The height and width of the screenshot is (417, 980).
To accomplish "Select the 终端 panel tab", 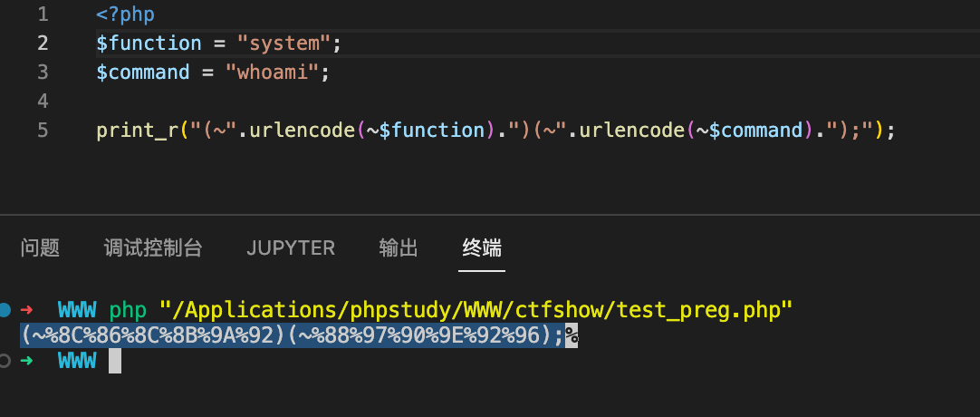I will click(482, 248).
